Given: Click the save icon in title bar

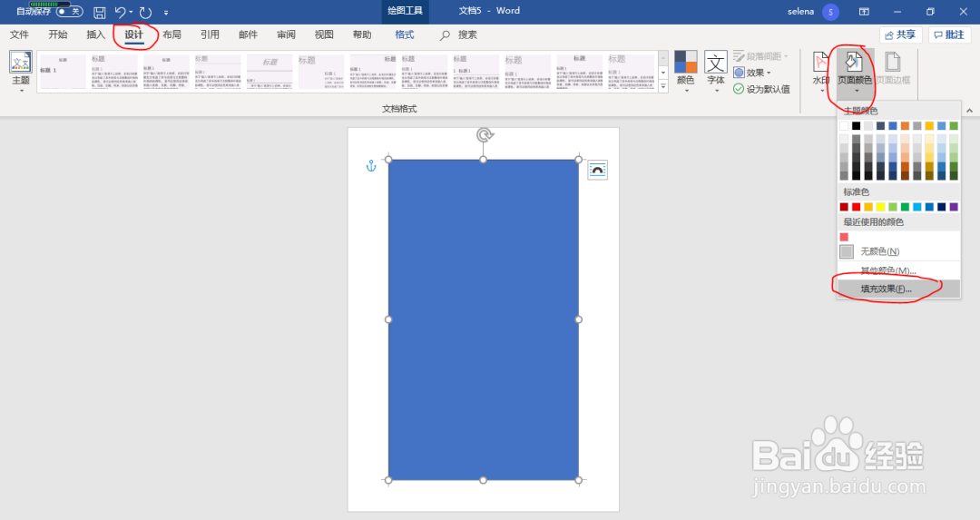Looking at the screenshot, I should [100, 12].
